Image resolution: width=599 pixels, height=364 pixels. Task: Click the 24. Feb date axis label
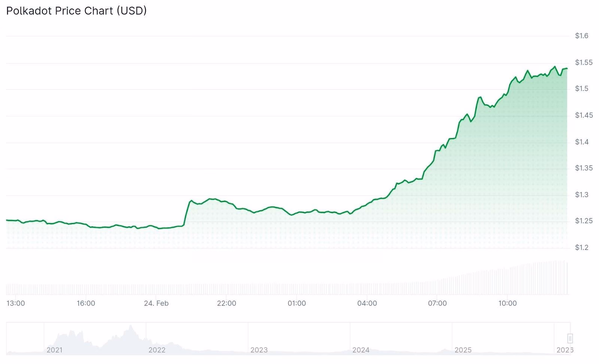tap(156, 303)
